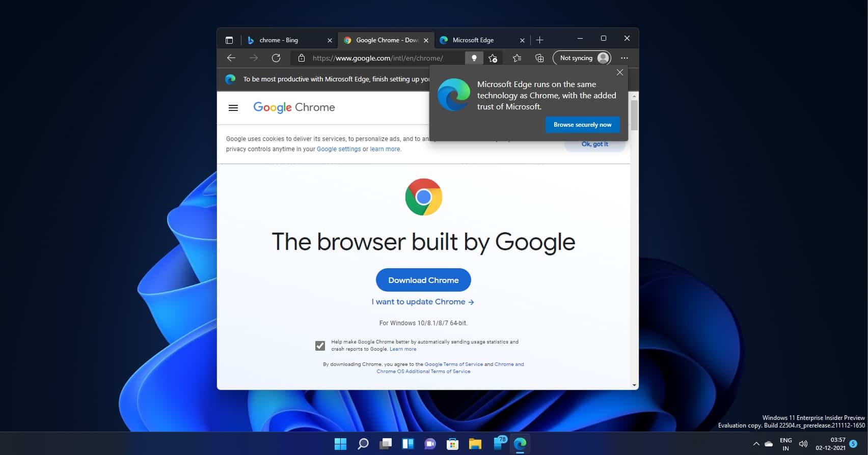Click the Download Chrome button
868x455 pixels.
click(423, 280)
